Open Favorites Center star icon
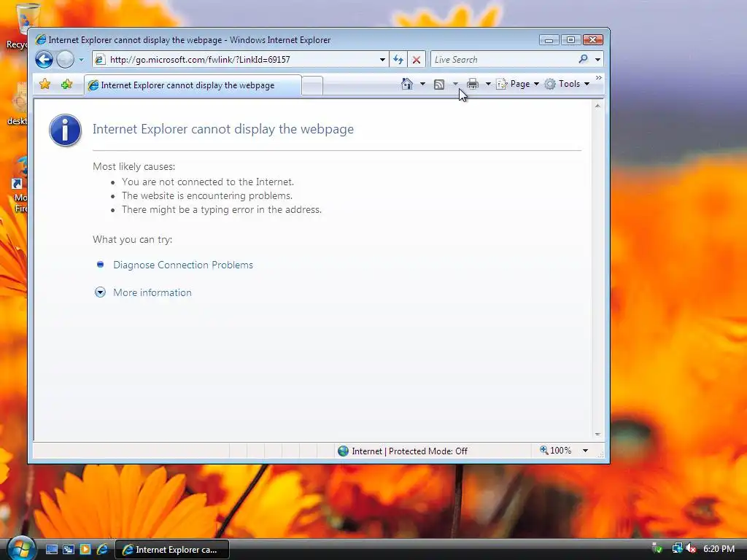Screen dimensions: 747x560 [44, 85]
